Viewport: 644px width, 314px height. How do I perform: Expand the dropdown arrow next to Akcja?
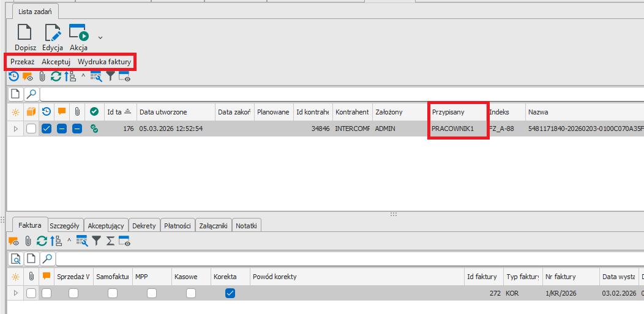click(100, 37)
